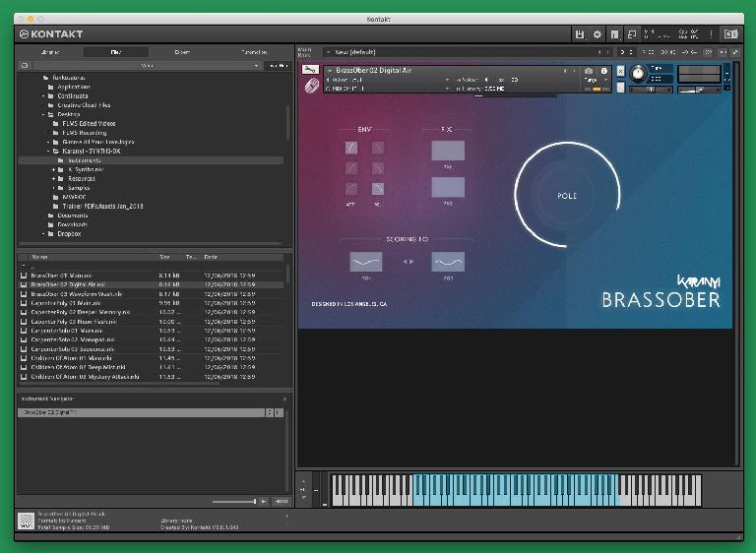Click file icon of CarpenterSolo 02 Monopad
Image resolution: width=756 pixels, height=553 pixels.
(x=24, y=339)
